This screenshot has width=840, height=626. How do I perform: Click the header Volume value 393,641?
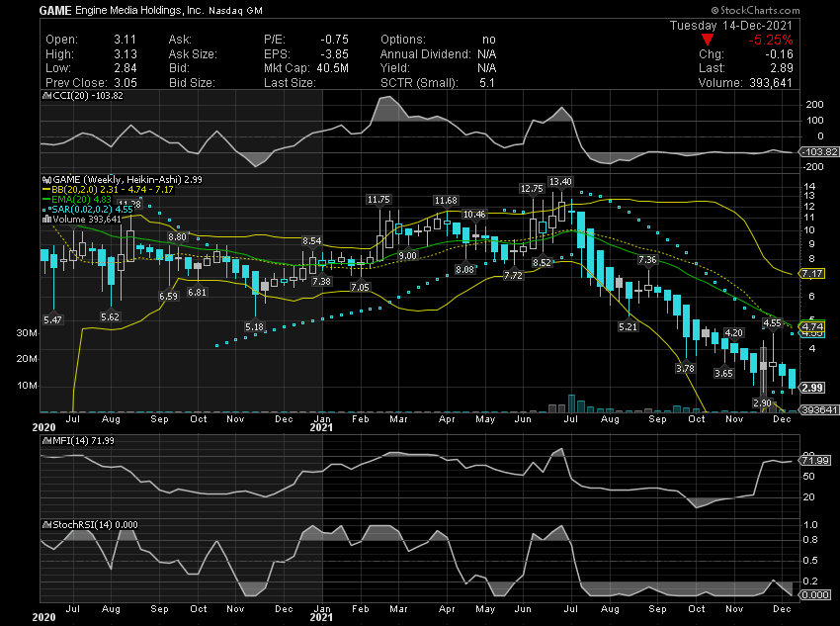click(x=771, y=82)
